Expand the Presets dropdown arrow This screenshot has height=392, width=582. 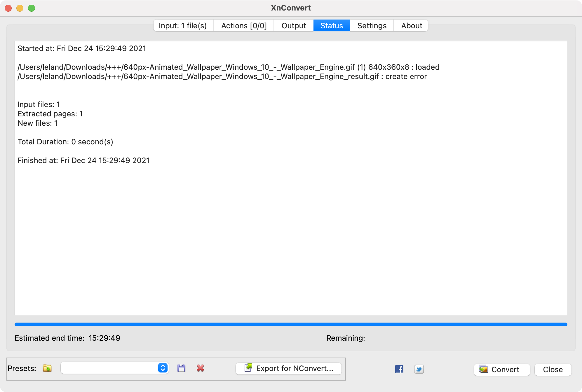[163, 368]
